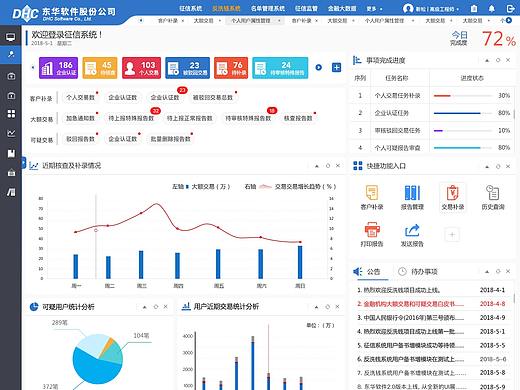Open the briefcase sidebar icon
Image resolution: width=520 pixels, height=390 pixels.
click(11, 173)
